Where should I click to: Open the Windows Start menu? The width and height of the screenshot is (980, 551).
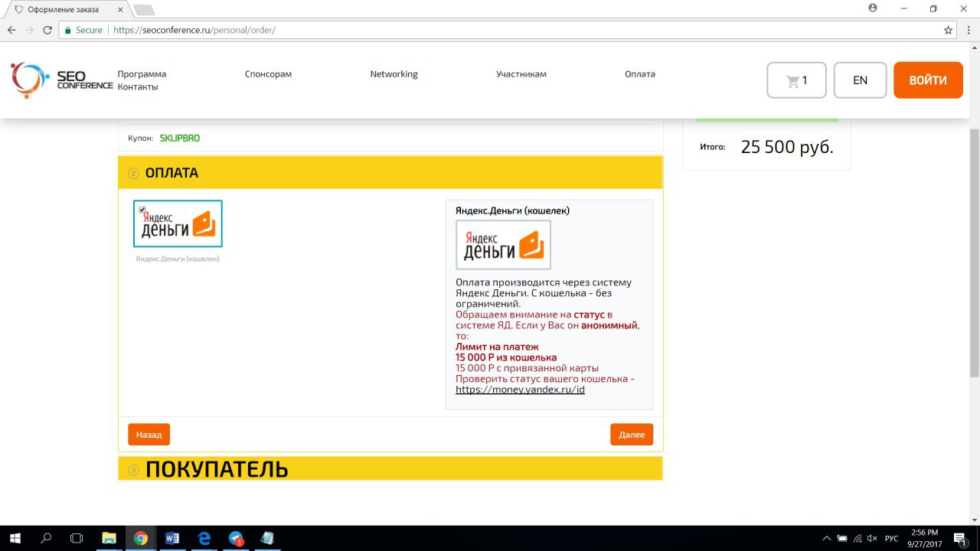pos(15,538)
